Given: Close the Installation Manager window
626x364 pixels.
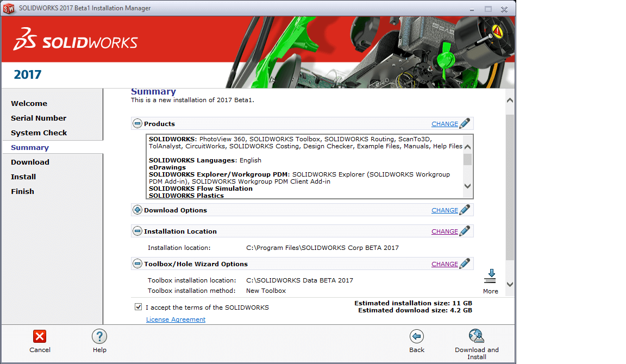Looking at the screenshot, I should tap(504, 9).
